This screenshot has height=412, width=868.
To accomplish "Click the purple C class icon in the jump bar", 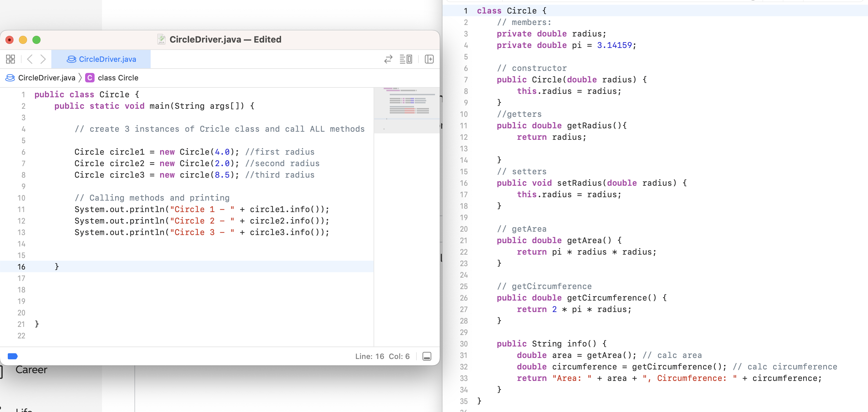I will pos(90,78).
